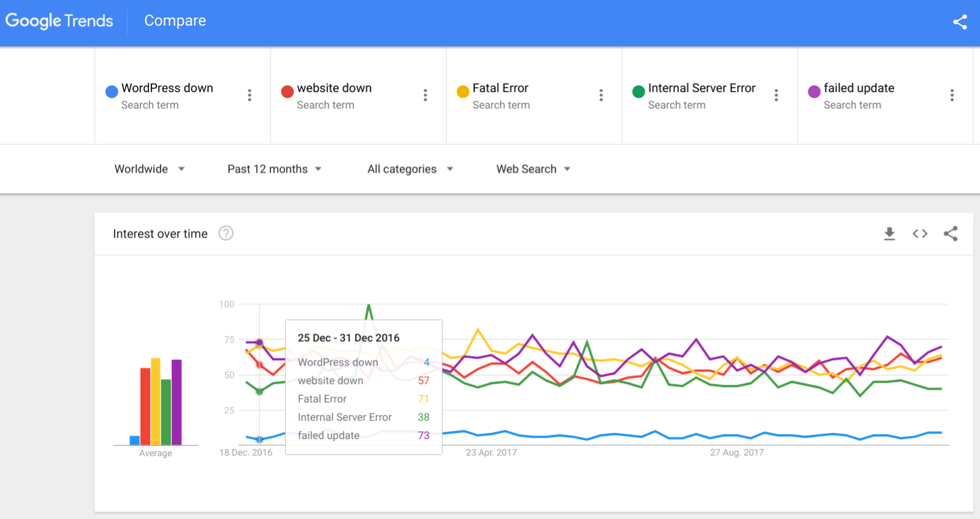980x519 pixels.
Task: Open more options for Fatal Error term
Action: [601, 95]
